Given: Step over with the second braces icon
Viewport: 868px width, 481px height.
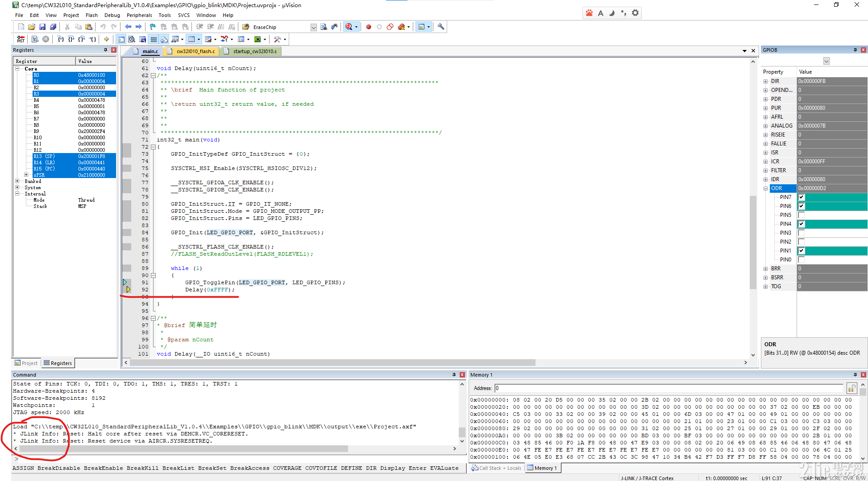Looking at the screenshot, I should coord(71,39).
